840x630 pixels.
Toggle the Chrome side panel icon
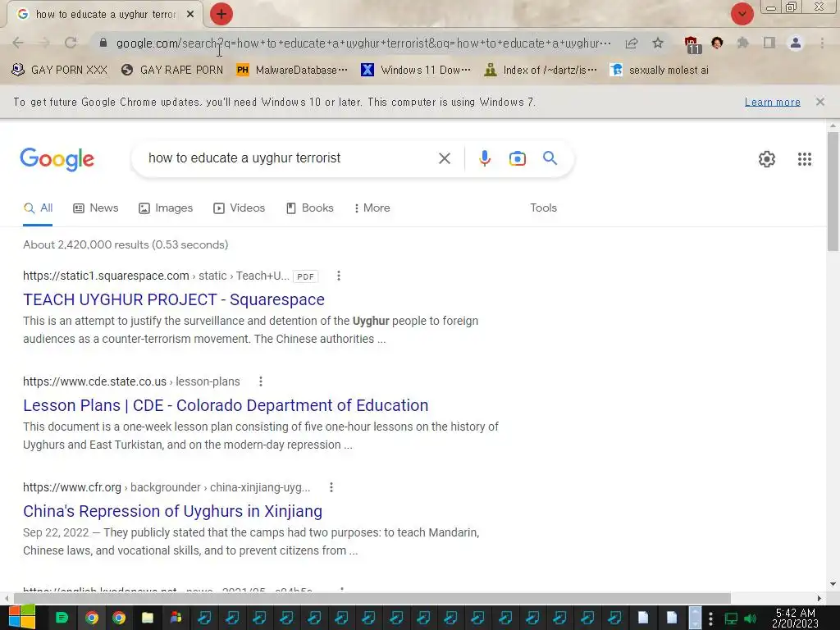[x=769, y=43]
